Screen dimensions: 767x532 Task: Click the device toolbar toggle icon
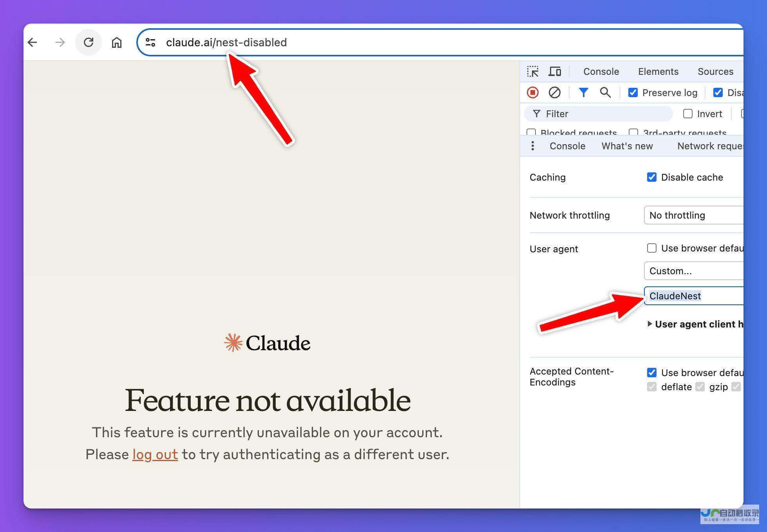[x=555, y=71]
